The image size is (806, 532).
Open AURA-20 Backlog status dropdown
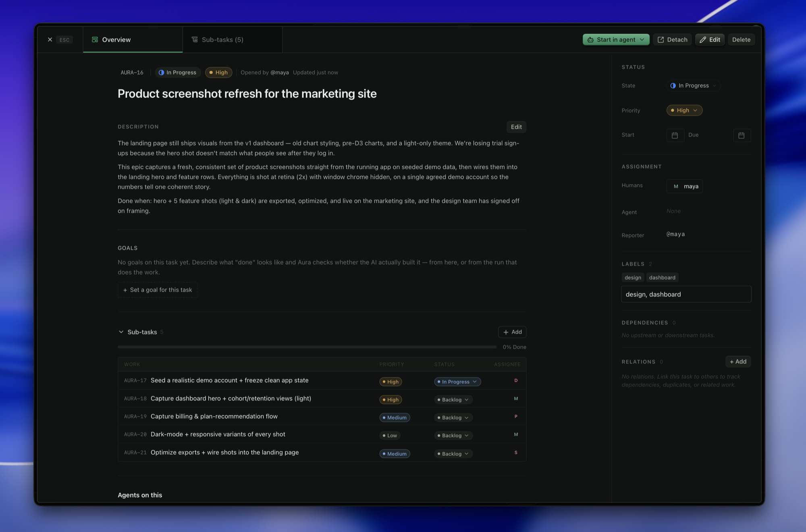(x=453, y=436)
